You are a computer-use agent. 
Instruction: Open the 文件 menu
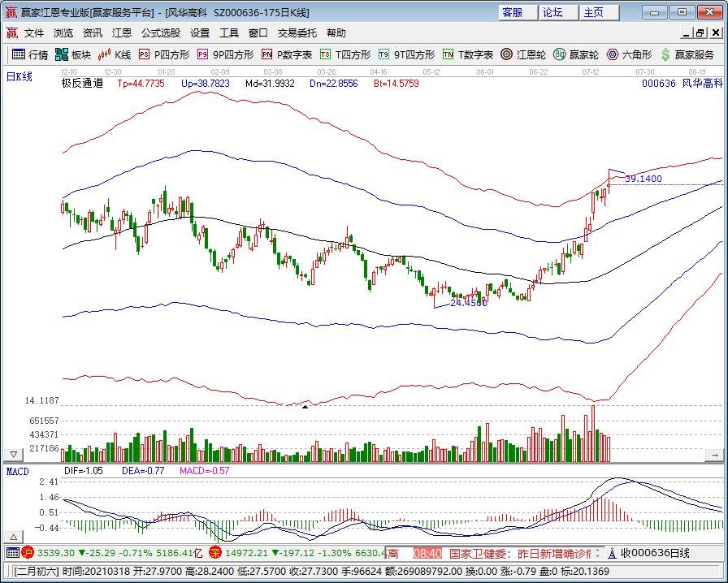pos(34,33)
